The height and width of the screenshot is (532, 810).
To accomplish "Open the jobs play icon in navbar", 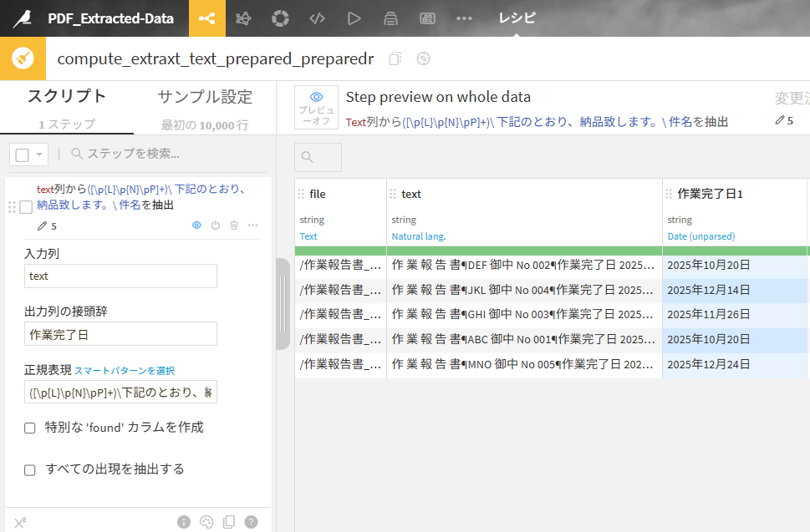I will (354, 18).
